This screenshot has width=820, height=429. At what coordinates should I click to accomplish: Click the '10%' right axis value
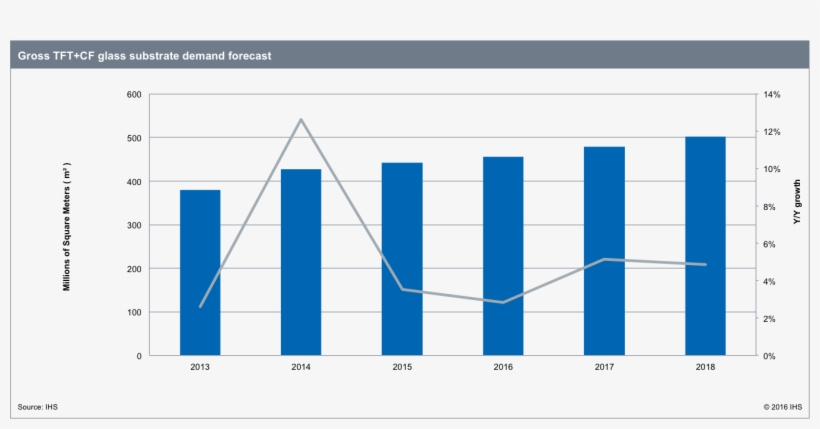click(x=771, y=169)
